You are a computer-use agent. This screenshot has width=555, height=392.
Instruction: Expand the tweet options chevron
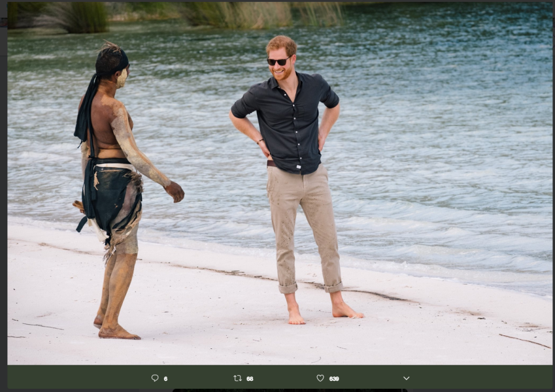point(407,378)
